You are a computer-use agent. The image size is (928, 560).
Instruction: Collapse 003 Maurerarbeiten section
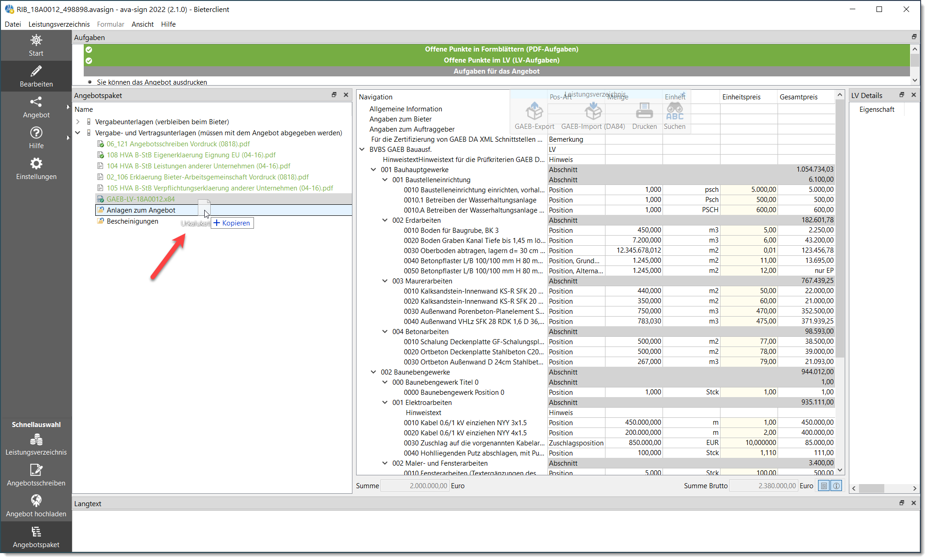tap(385, 281)
